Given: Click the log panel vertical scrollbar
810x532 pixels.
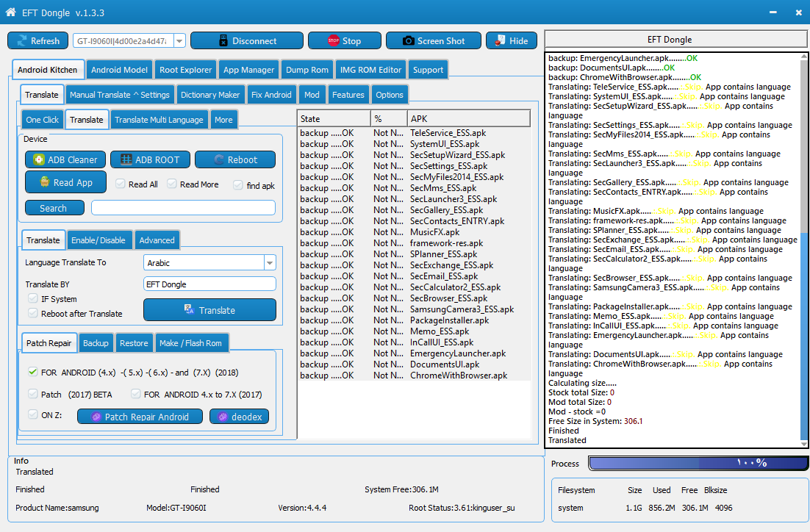Looking at the screenshot, I should (x=803, y=250).
